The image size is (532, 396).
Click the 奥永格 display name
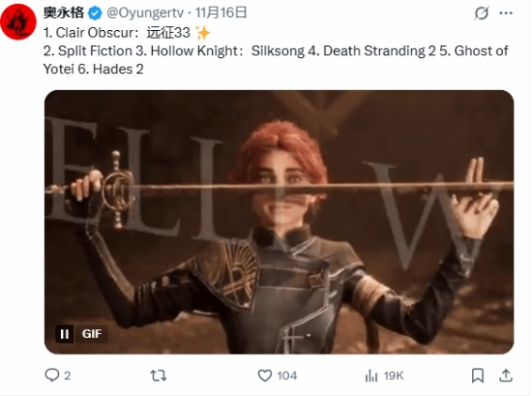click(64, 13)
